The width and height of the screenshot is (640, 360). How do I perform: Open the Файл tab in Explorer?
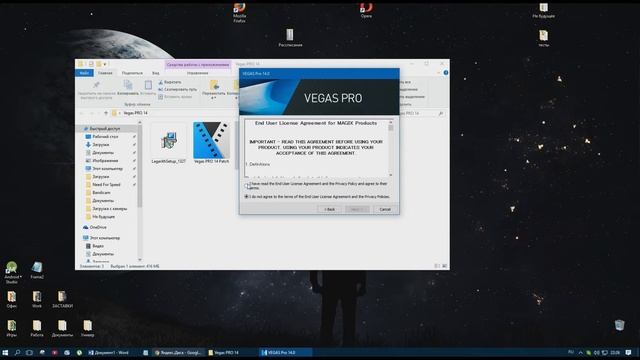coord(84,73)
